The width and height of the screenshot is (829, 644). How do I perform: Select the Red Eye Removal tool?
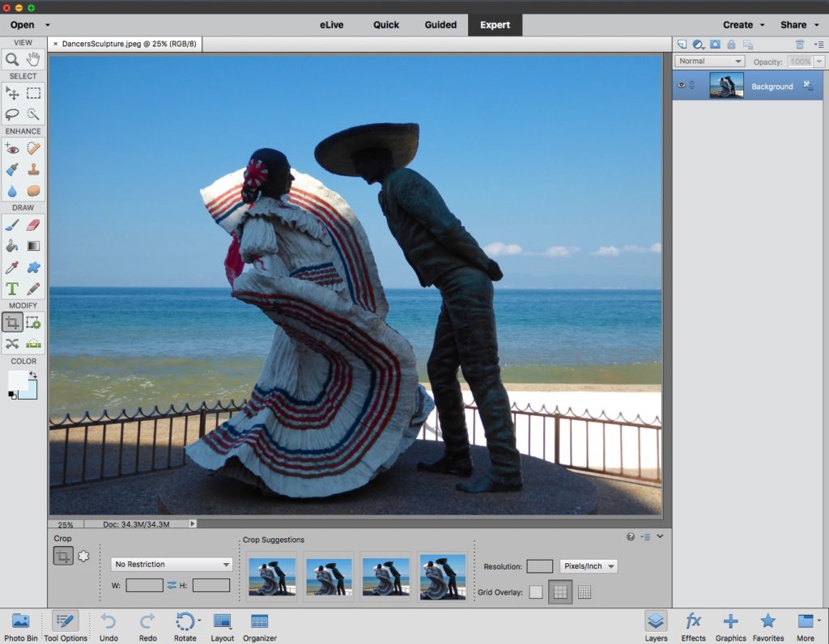coord(12,148)
